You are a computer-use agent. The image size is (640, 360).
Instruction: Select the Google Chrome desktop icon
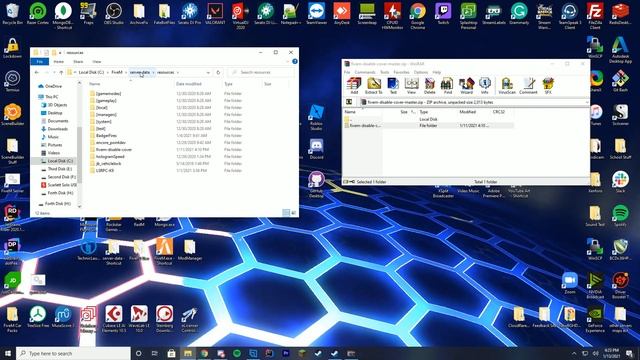(418, 15)
